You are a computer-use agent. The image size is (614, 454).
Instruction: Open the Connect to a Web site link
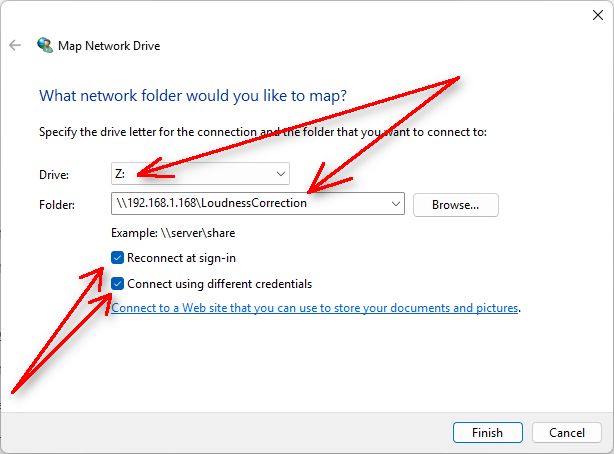click(x=315, y=308)
